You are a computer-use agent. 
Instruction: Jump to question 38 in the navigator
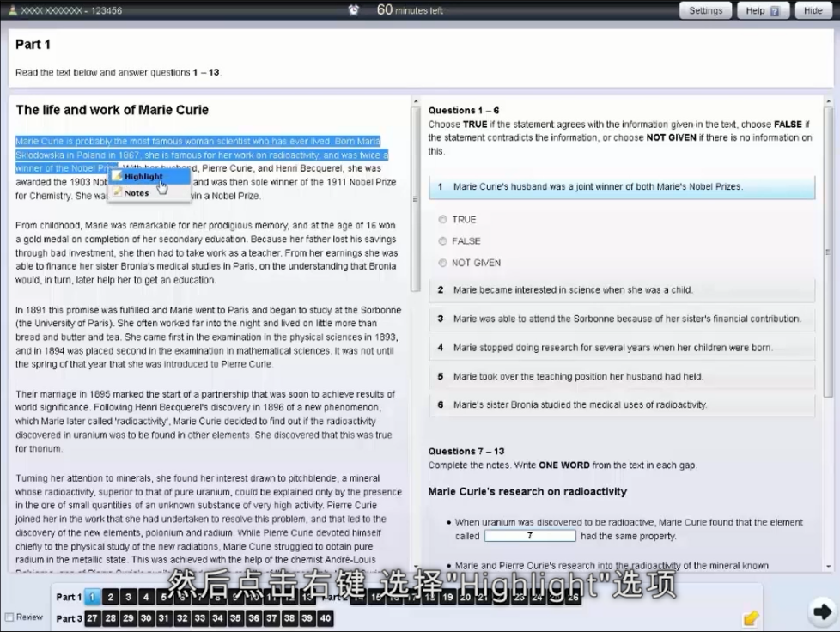[x=289, y=618]
